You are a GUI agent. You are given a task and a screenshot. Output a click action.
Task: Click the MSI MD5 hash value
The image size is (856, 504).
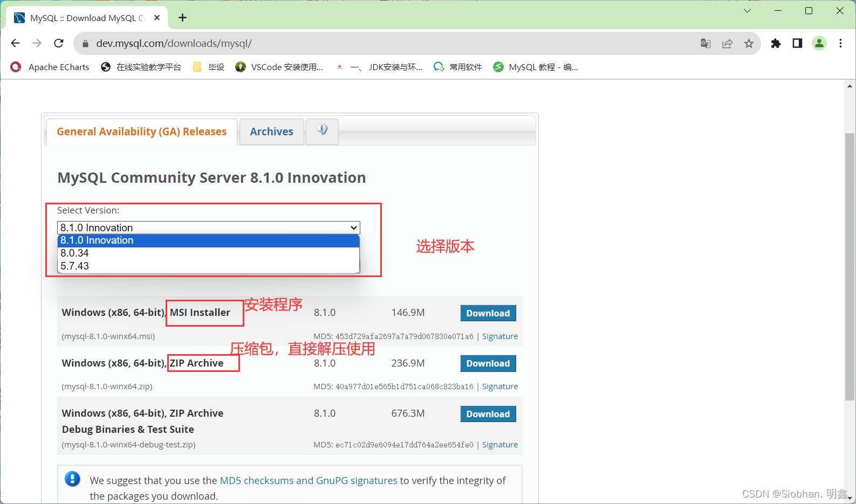pos(405,336)
